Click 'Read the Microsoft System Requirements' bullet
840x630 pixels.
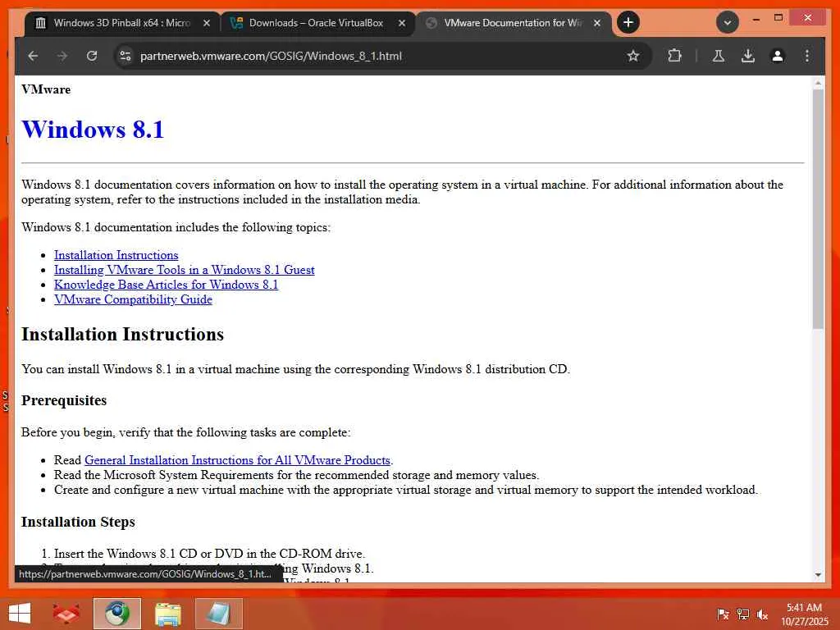[x=296, y=475]
